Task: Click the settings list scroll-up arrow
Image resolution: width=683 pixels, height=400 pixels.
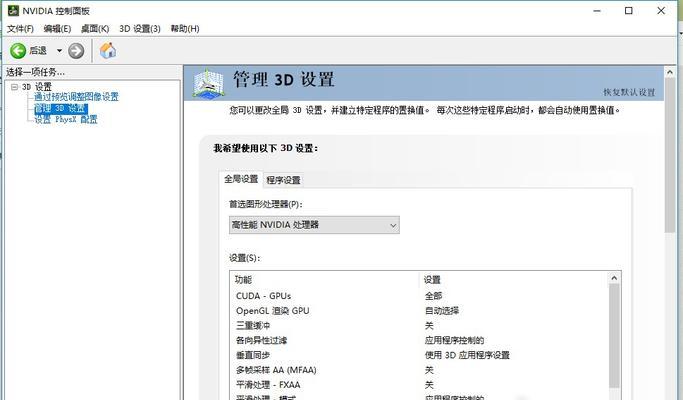Action: point(614,278)
